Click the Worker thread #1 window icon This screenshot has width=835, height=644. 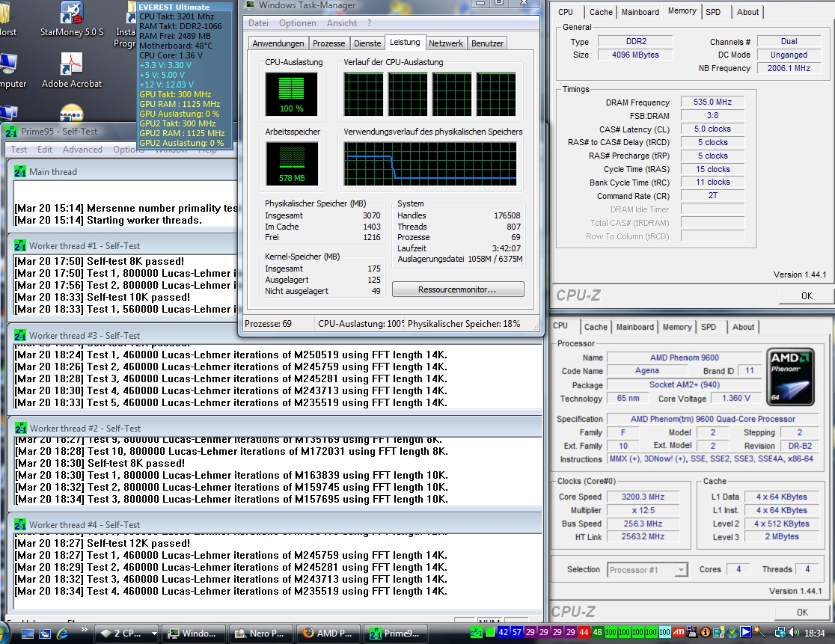coord(20,245)
